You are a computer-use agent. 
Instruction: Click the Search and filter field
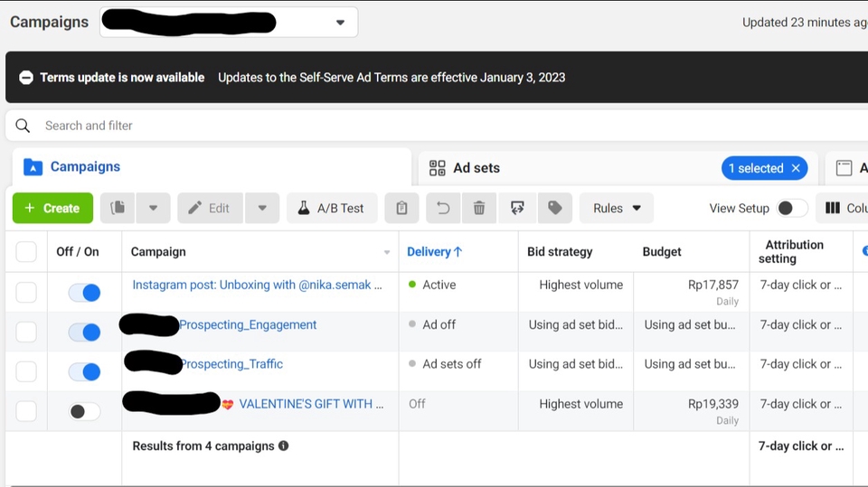(271, 126)
